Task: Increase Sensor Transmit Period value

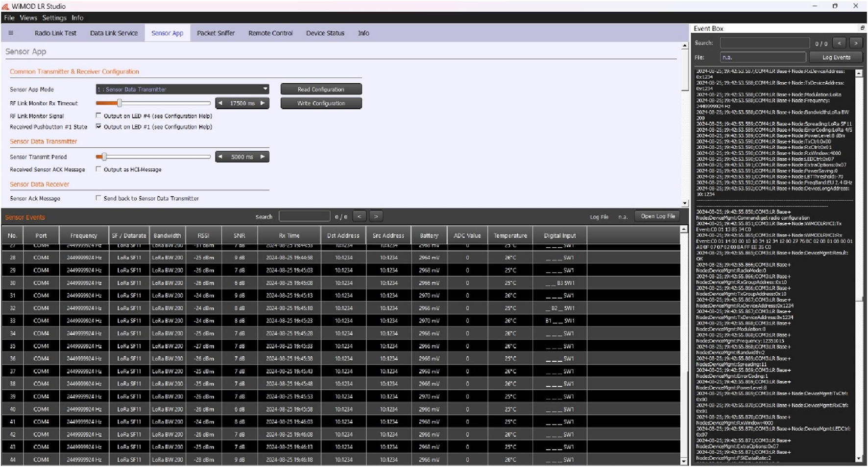Action: click(263, 157)
